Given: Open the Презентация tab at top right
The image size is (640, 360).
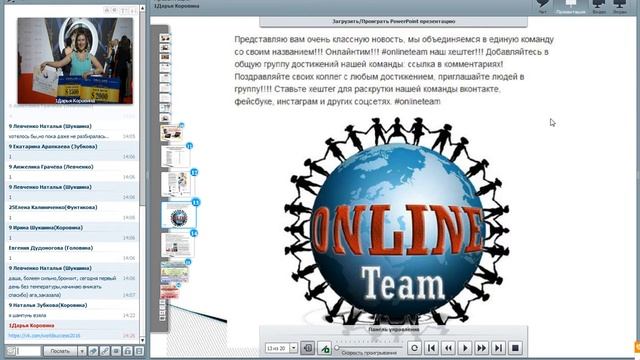Looking at the screenshot, I should [570, 7].
